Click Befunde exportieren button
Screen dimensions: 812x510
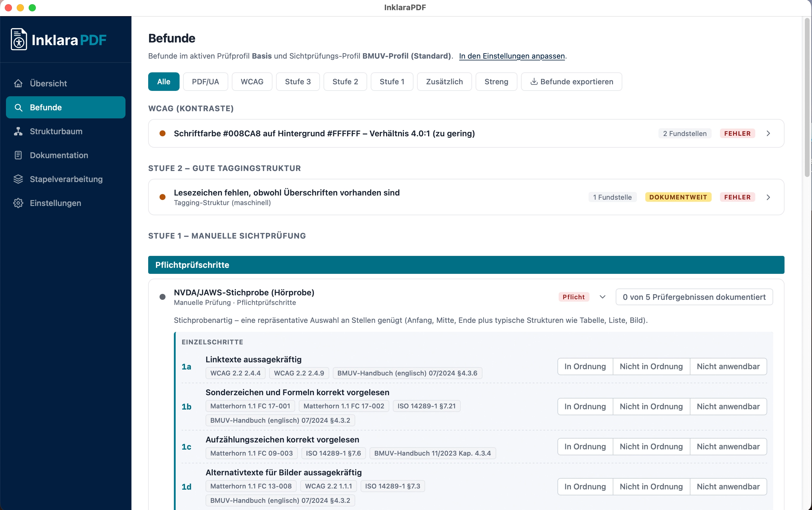(x=572, y=82)
